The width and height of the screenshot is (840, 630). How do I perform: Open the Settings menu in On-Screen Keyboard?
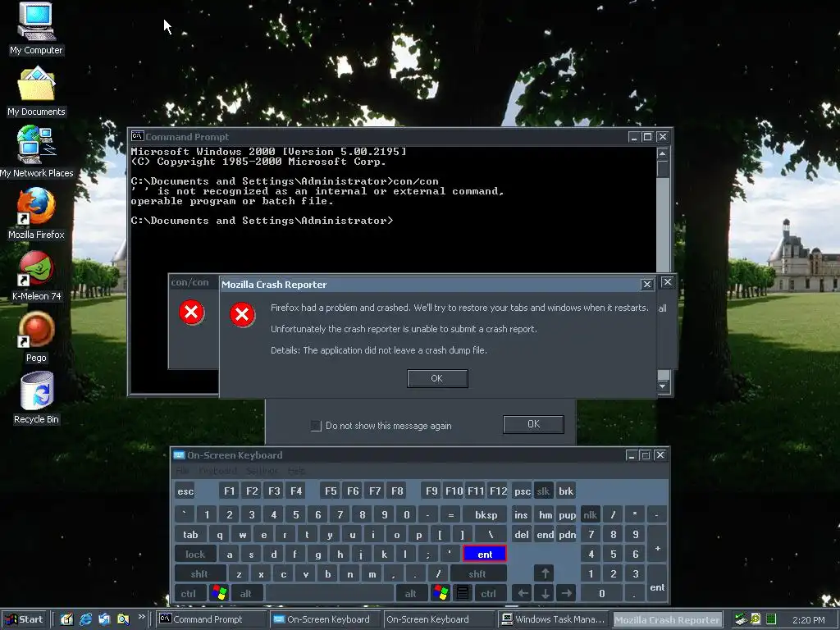(262, 471)
